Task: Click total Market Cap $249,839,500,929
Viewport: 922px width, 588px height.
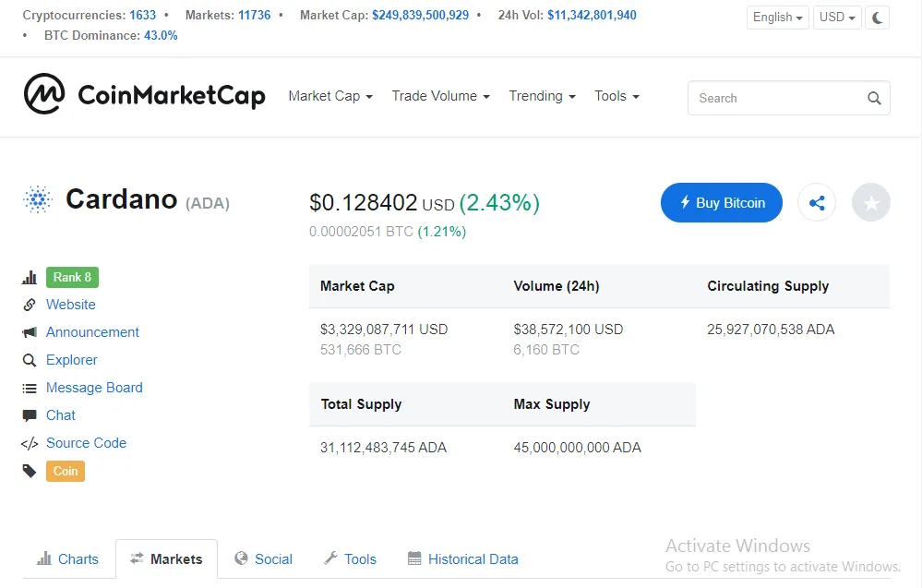Action: (x=421, y=16)
